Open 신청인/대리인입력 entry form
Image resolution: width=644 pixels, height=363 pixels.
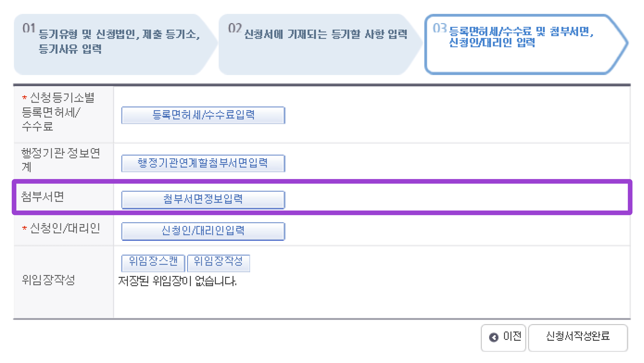[203, 231]
